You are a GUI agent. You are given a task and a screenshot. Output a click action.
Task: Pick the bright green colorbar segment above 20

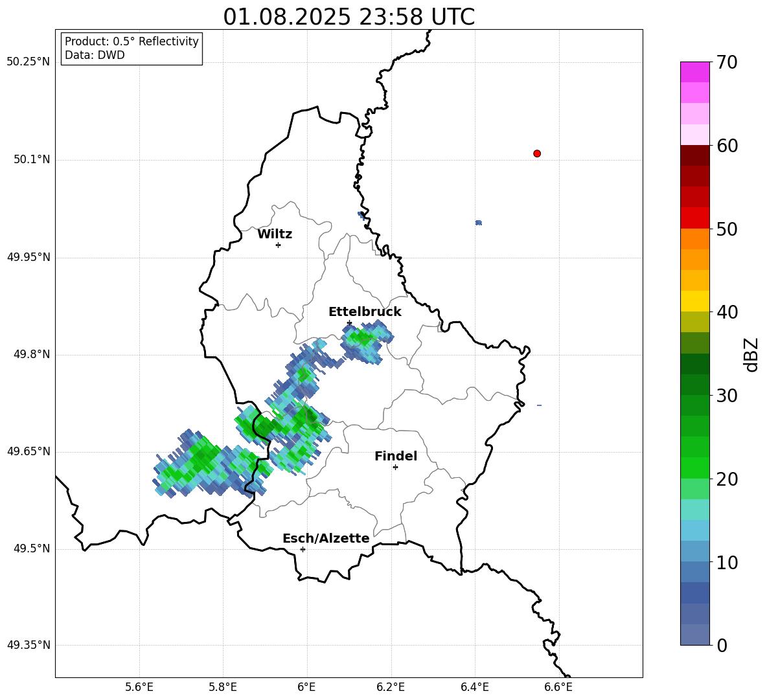[695, 468]
